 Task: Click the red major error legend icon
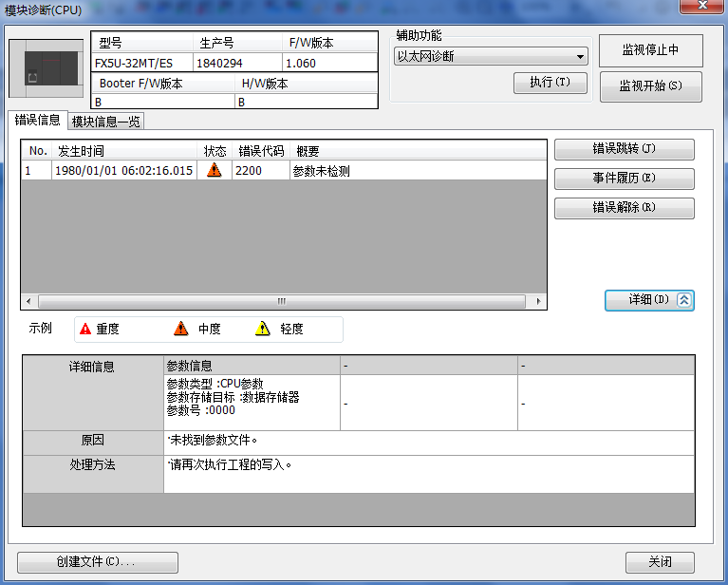(x=85, y=330)
